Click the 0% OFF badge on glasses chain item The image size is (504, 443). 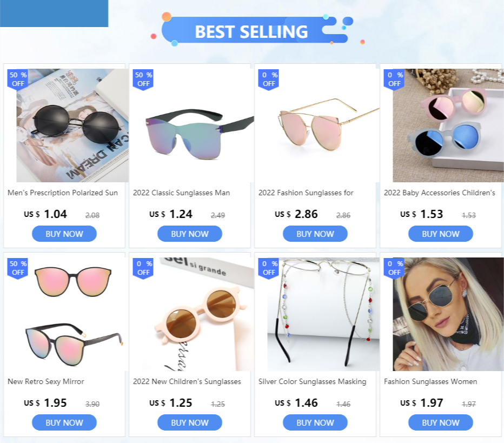268,268
